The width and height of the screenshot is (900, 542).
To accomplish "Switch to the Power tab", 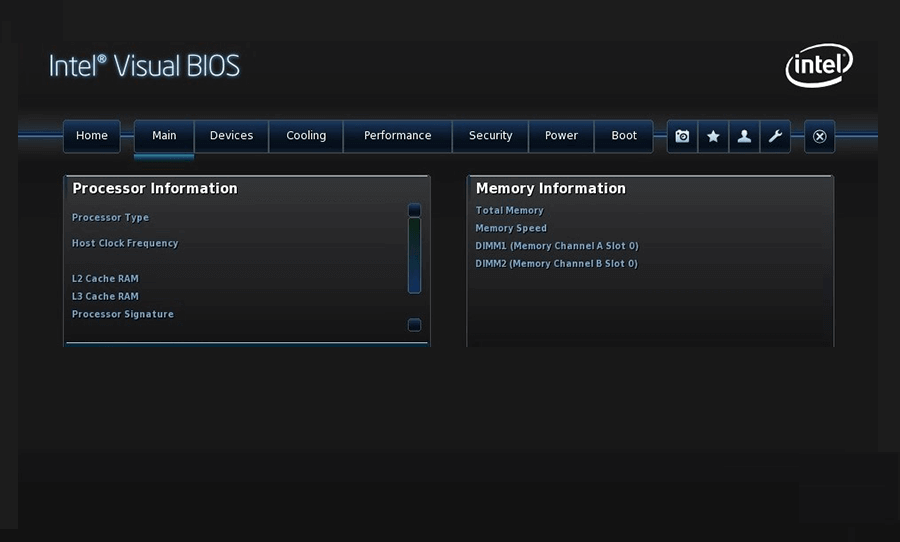I will click(561, 136).
